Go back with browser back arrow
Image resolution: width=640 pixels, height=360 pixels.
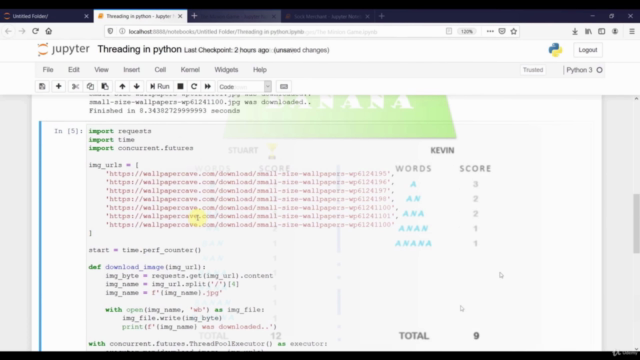pos(8,31)
